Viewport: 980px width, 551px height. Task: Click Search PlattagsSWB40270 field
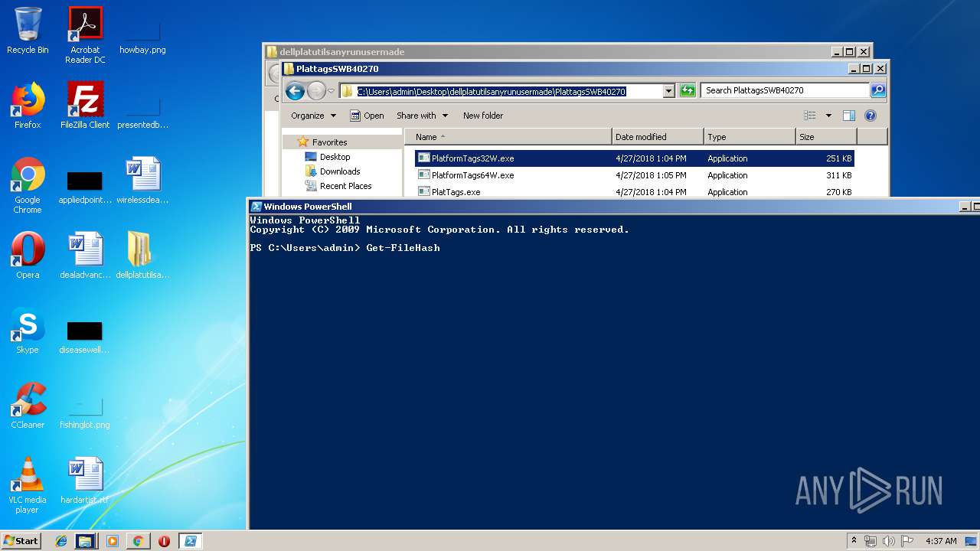(786, 90)
